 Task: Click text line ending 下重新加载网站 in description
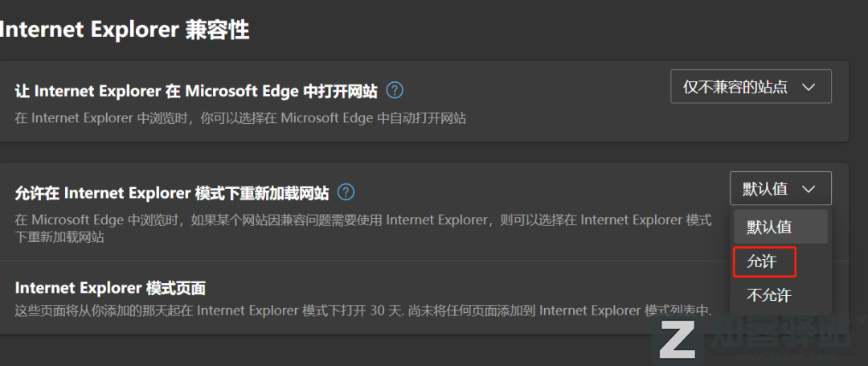click(x=59, y=238)
